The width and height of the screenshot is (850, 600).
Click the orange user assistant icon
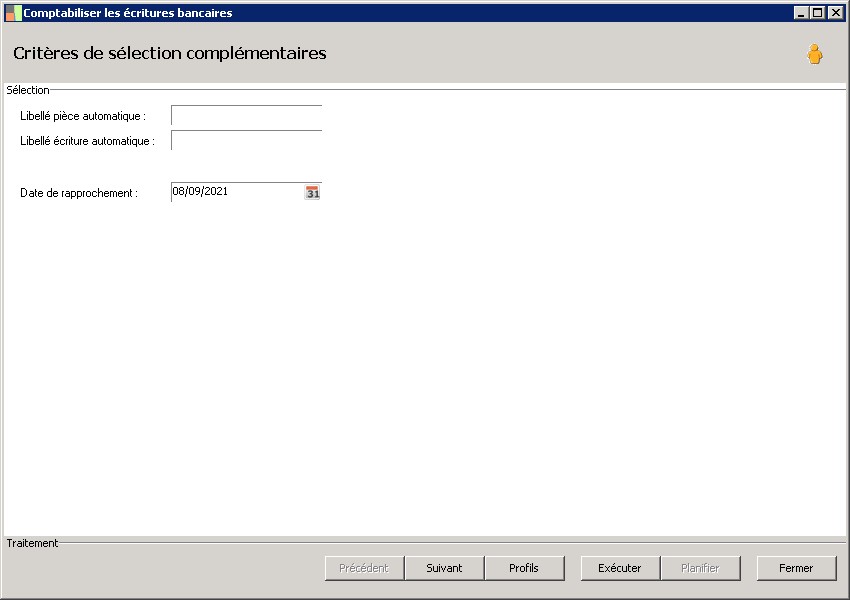click(814, 54)
